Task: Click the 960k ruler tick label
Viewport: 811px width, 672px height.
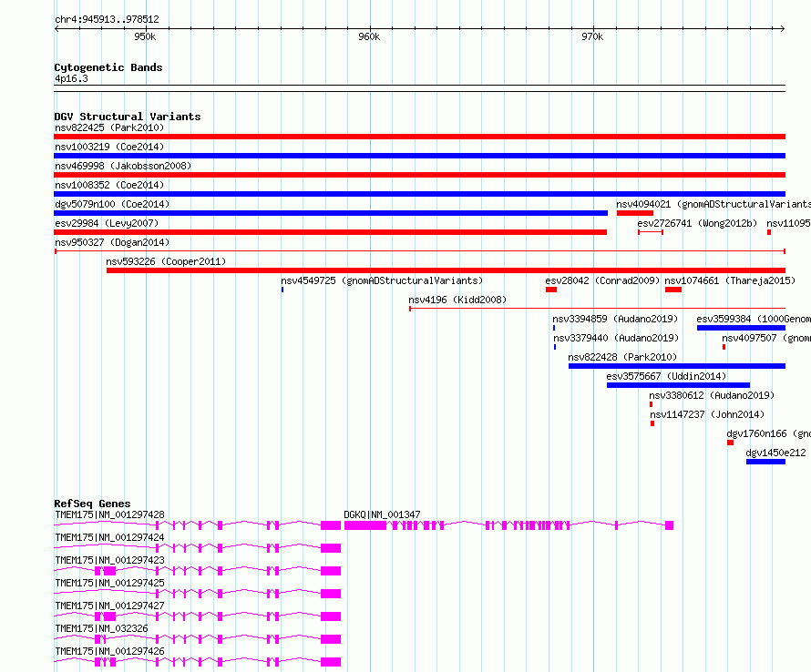Action: [369, 36]
